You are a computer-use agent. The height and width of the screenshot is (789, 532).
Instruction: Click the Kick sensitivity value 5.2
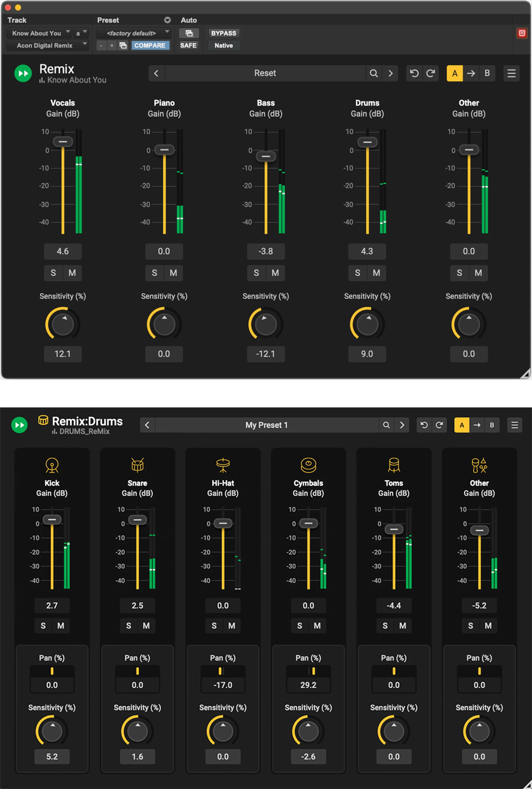52,757
